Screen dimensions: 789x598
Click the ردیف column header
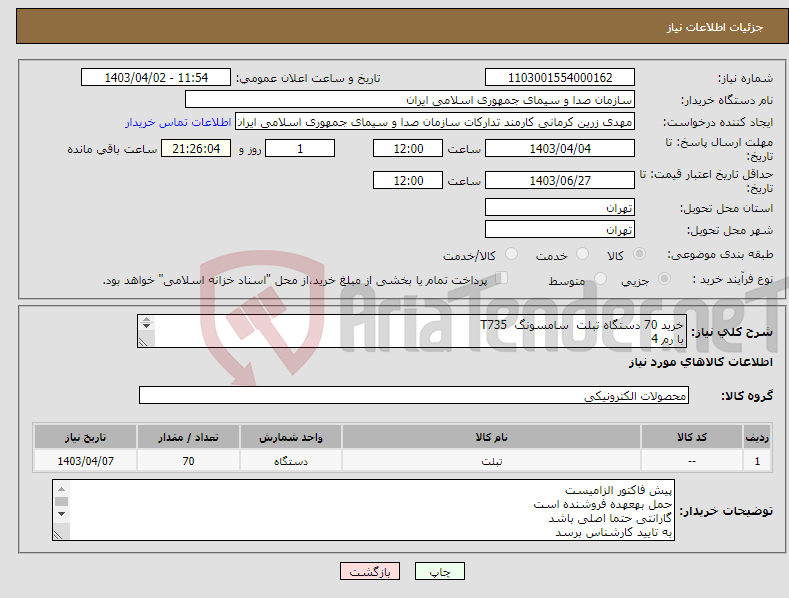click(x=757, y=437)
